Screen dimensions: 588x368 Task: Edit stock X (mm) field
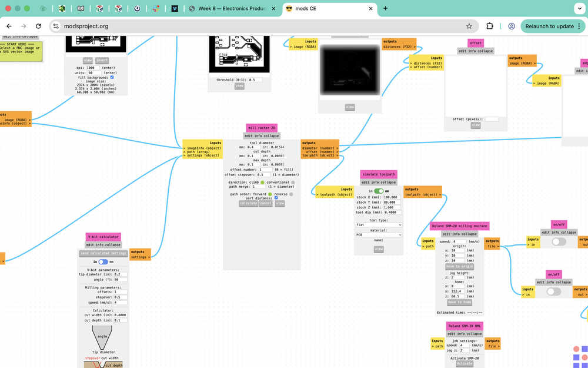point(392,197)
